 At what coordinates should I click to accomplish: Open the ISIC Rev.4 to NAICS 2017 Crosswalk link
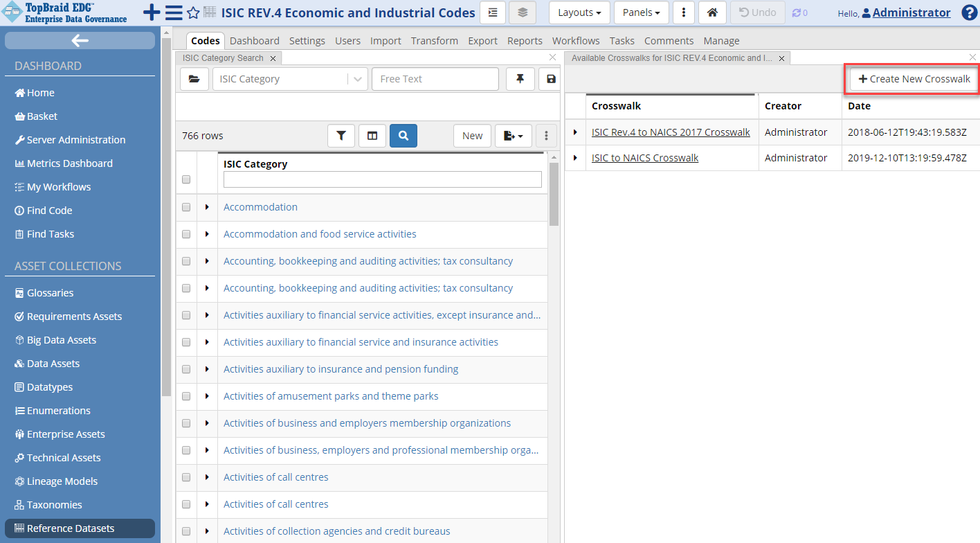click(671, 132)
